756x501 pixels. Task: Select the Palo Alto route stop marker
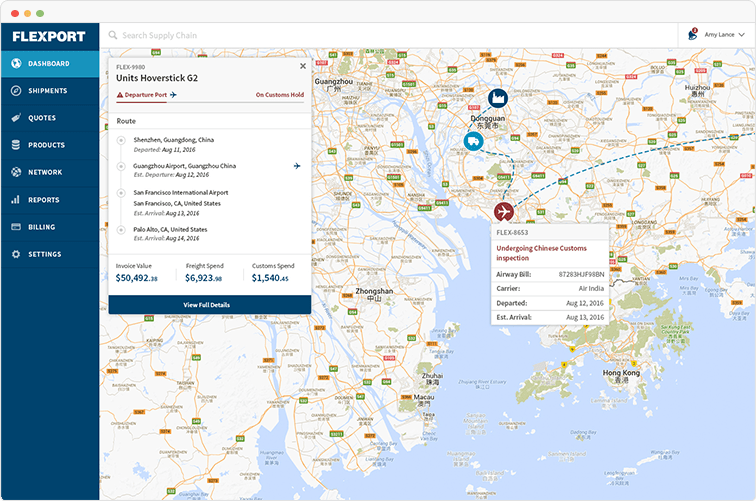121,230
